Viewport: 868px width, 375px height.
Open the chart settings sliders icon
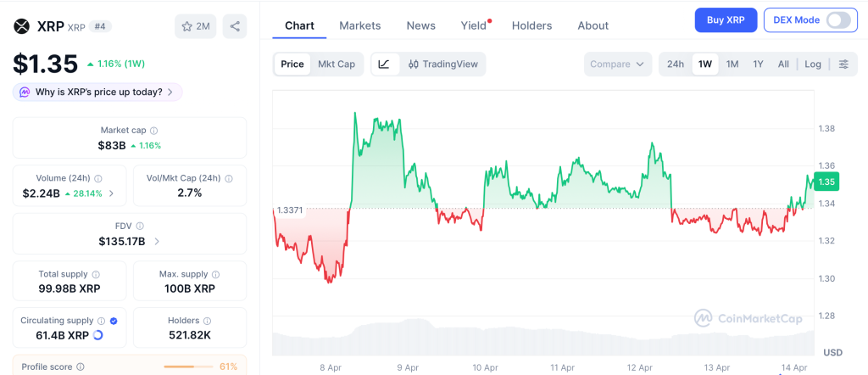[x=843, y=64]
